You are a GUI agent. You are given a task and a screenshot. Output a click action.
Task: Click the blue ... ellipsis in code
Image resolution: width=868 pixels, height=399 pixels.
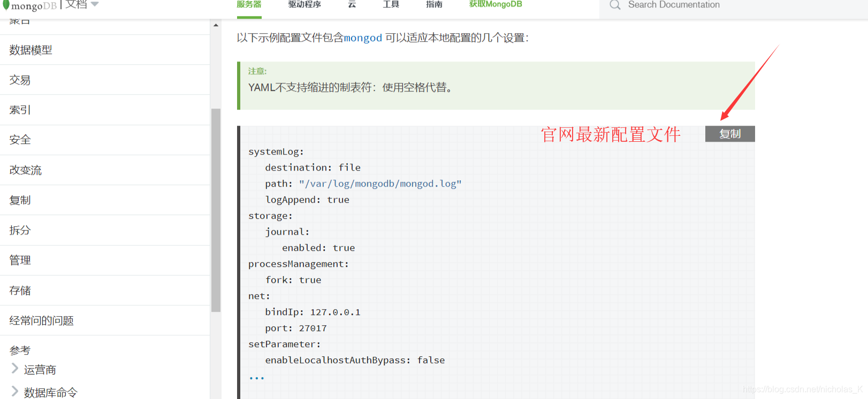256,378
